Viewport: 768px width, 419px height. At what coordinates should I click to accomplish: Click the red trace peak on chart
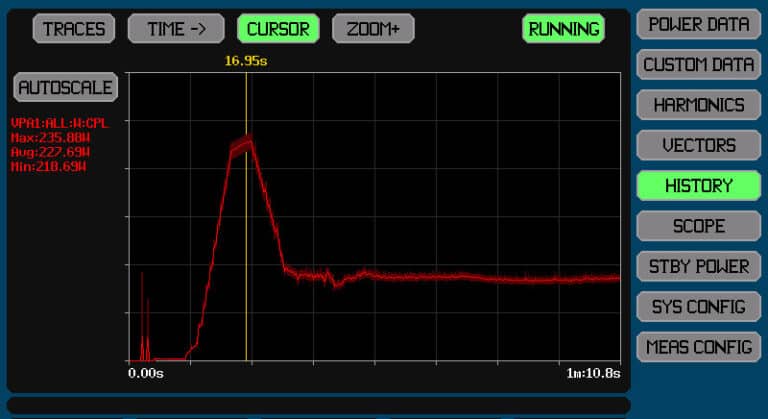coord(241,145)
